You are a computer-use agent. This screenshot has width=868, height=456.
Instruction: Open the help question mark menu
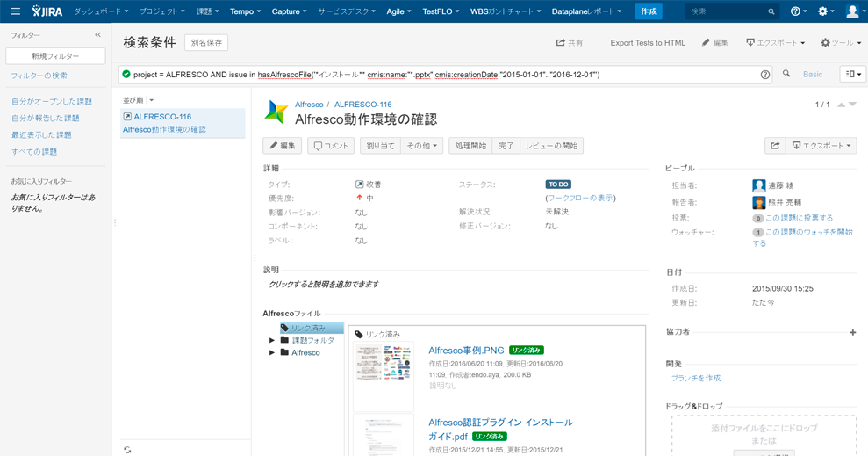coord(799,11)
